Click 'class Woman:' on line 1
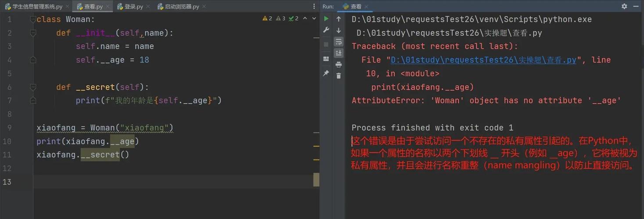Viewport: 644px width, 219px height. pyautogui.click(x=66, y=19)
